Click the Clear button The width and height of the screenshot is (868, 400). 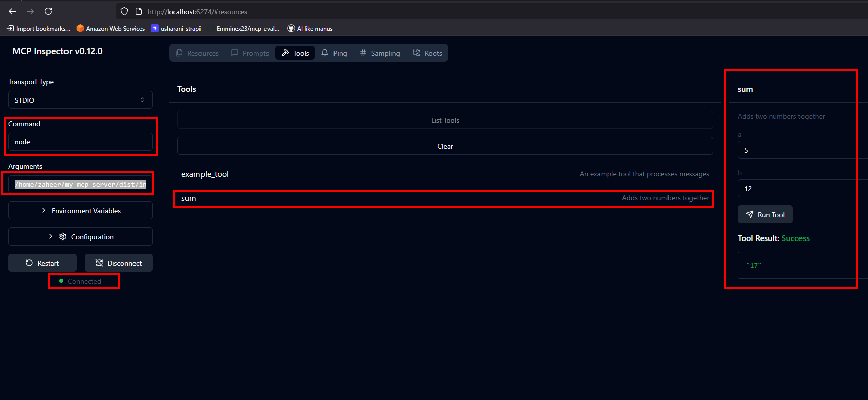click(445, 146)
